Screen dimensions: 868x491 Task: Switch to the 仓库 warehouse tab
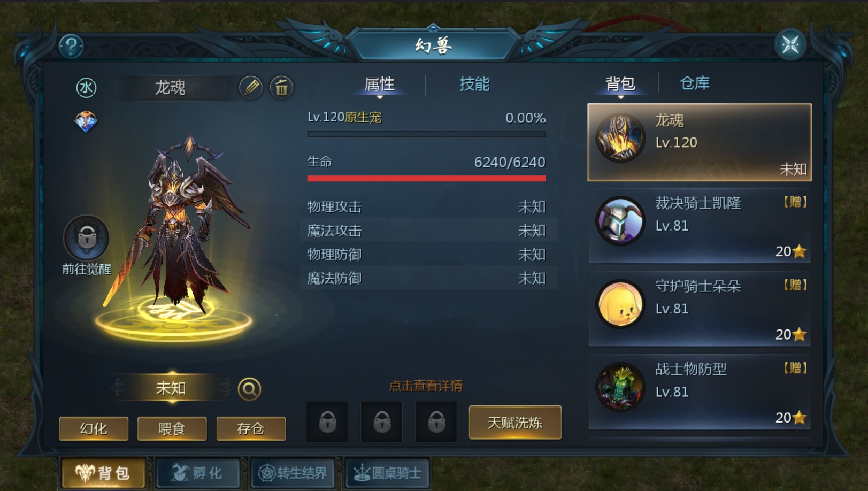695,83
